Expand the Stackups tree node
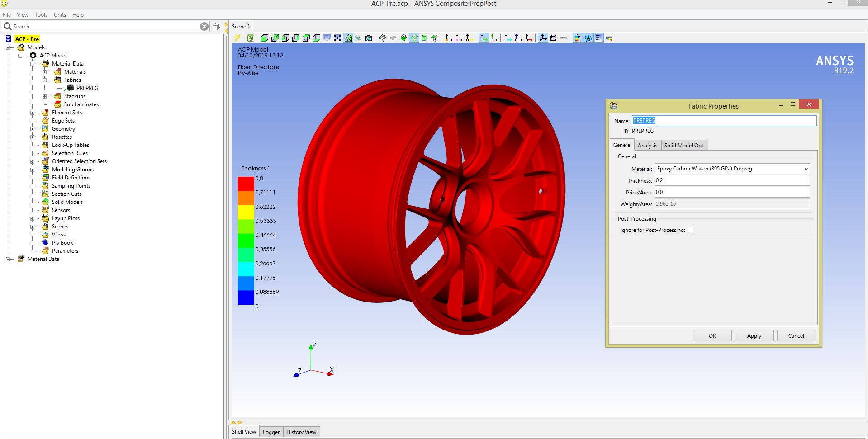 point(44,96)
